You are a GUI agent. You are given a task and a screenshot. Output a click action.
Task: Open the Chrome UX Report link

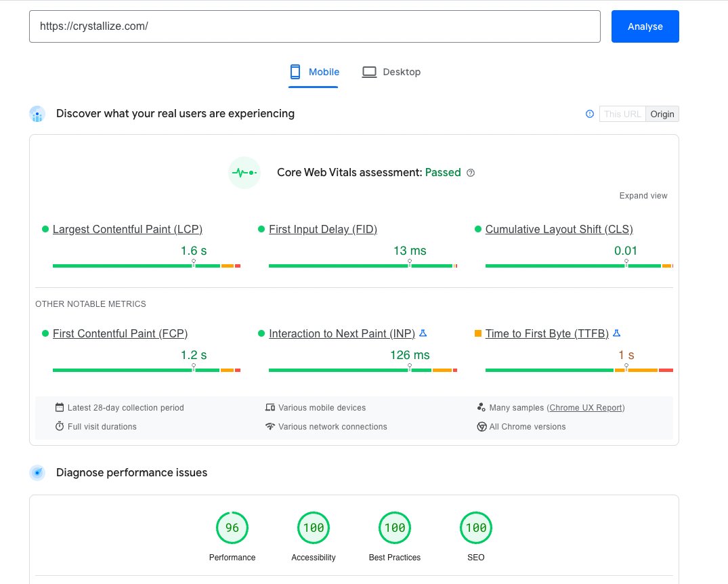[586, 407]
